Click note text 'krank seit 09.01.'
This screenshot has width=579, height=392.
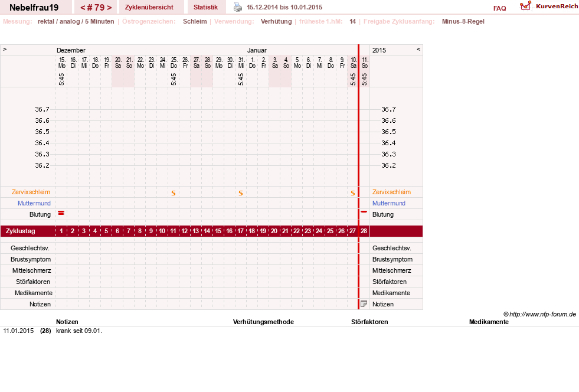click(x=79, y=331)
